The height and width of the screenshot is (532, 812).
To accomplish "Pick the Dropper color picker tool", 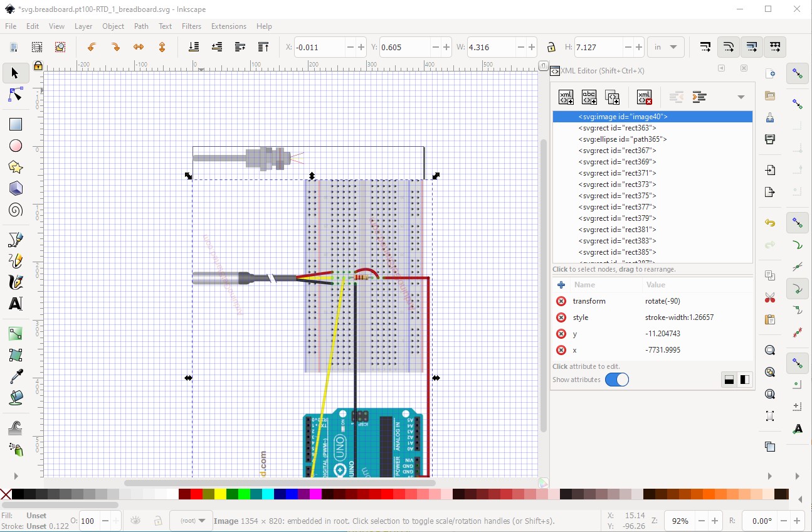I will point(16,376).
